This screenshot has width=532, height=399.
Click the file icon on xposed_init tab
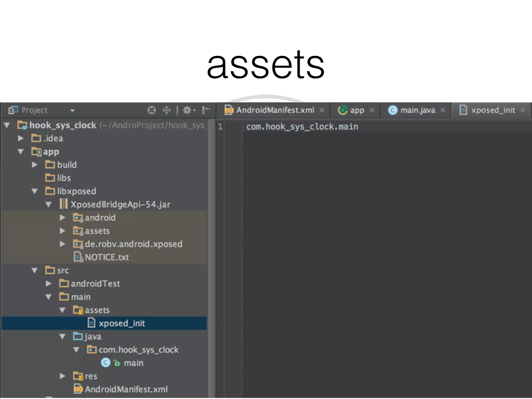click(463, 110)
